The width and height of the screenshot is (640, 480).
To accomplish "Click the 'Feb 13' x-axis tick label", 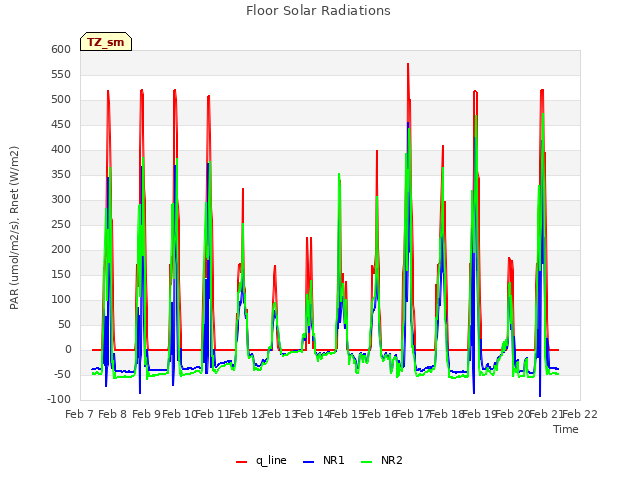I will (280, 414).
